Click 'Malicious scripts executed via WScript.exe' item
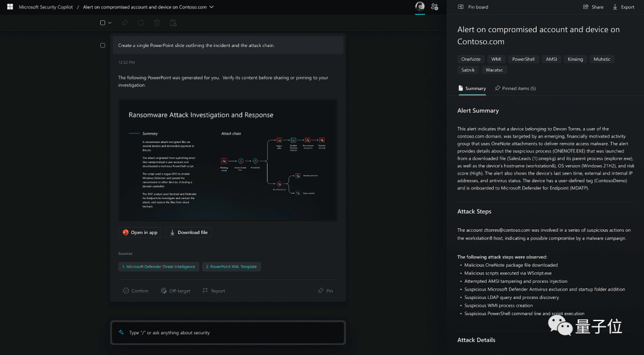 507,273
